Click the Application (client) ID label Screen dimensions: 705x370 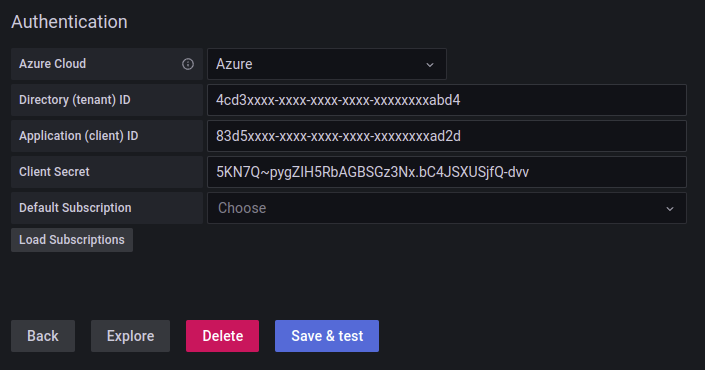[x=79, y=136]
